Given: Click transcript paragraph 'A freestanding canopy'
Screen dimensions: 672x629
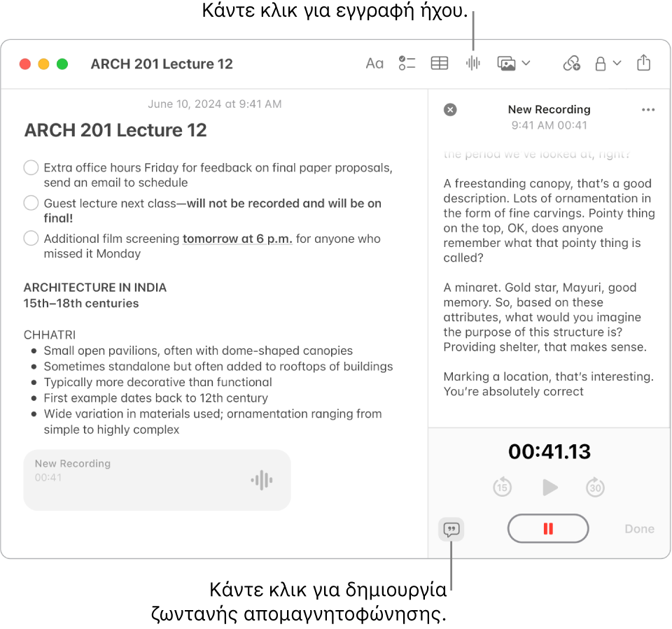Looking at the screenshot, I should click(x=549, y=220).
